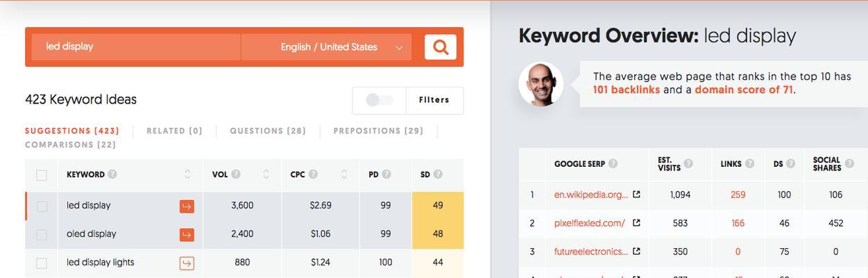The height and width of the screenshot is (278, 868).
Task: Open the pixelflexled.com external link icon
Action: coord(636,223)
